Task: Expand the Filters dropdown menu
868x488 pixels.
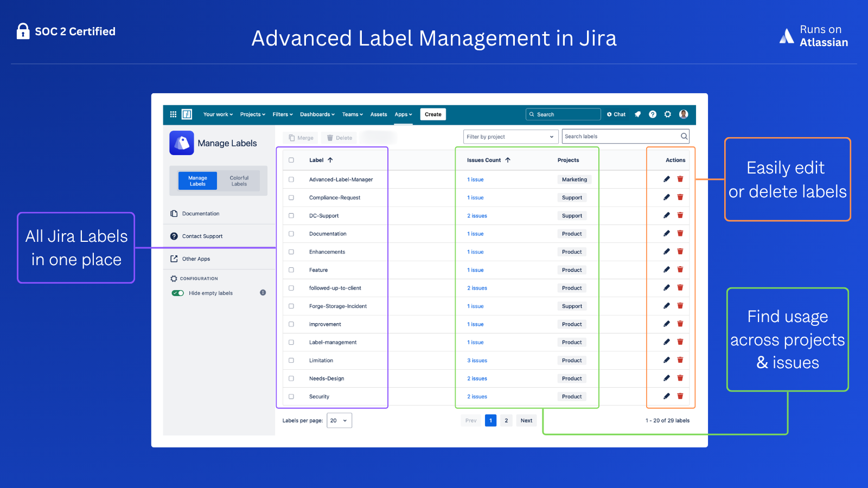Action: tap(283, 114)
